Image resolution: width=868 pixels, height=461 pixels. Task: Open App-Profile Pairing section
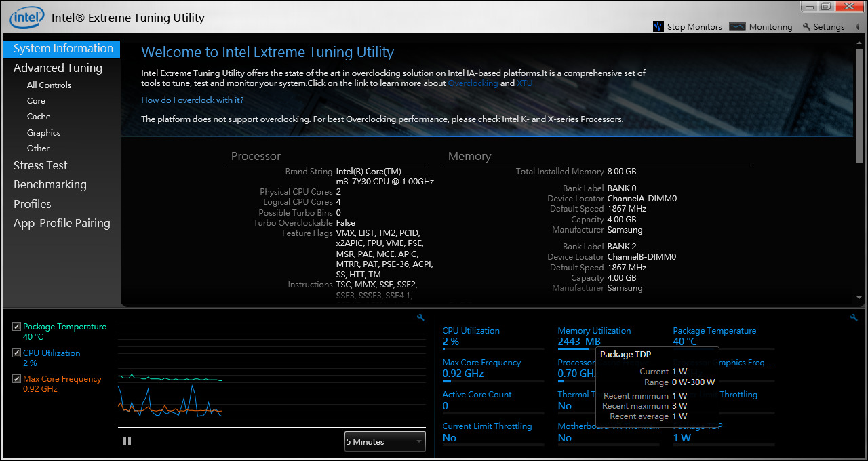click(62, 223)
